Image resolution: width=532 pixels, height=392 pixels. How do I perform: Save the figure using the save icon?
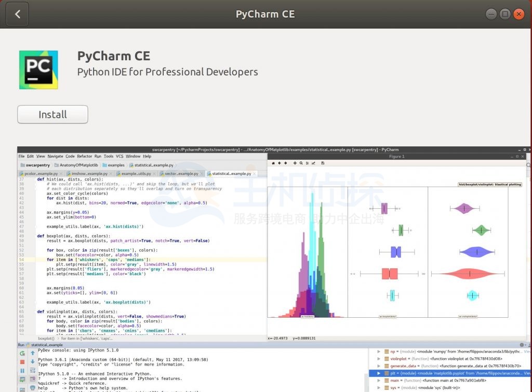click(323, 163)
